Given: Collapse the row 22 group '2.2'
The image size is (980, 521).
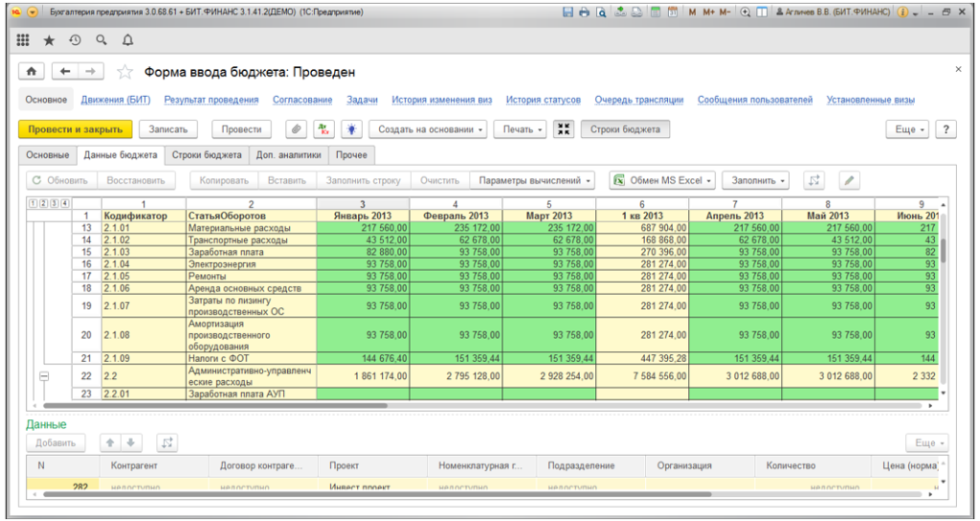Looking at the screenshot, I should 43,376.
